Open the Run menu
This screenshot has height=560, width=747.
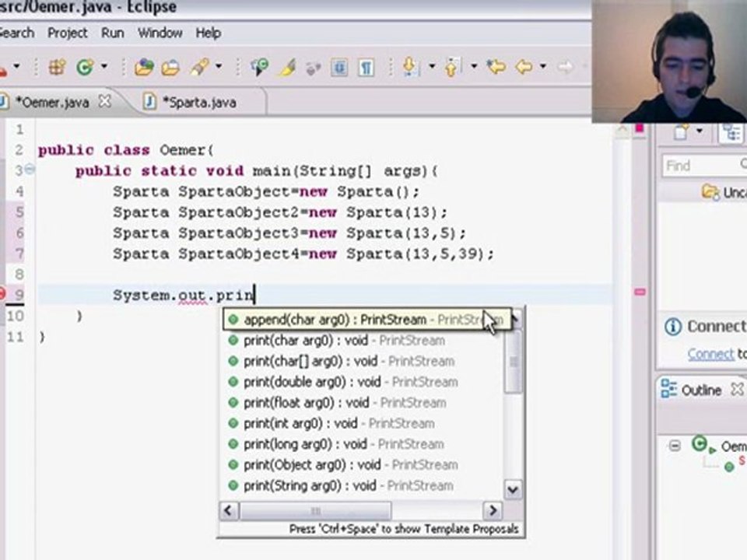click(x=112, y=33)
